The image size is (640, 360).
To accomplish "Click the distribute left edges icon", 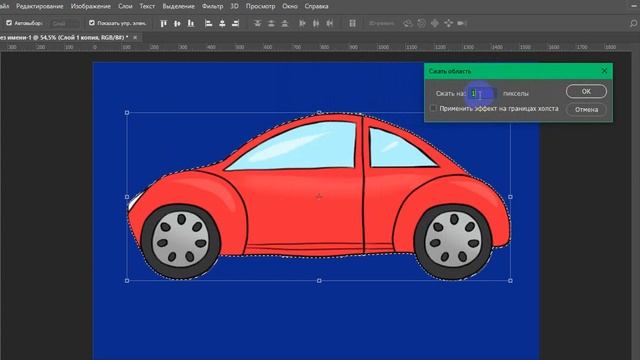I will 302,23.
